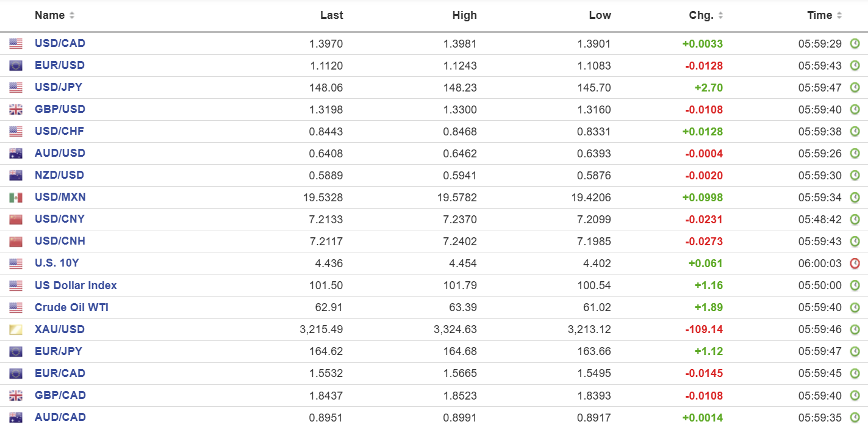Viewport: 868px width, 427px height.
Task: Click the Mexico flag icon beside USD/MXN
Action: [16, 198]
